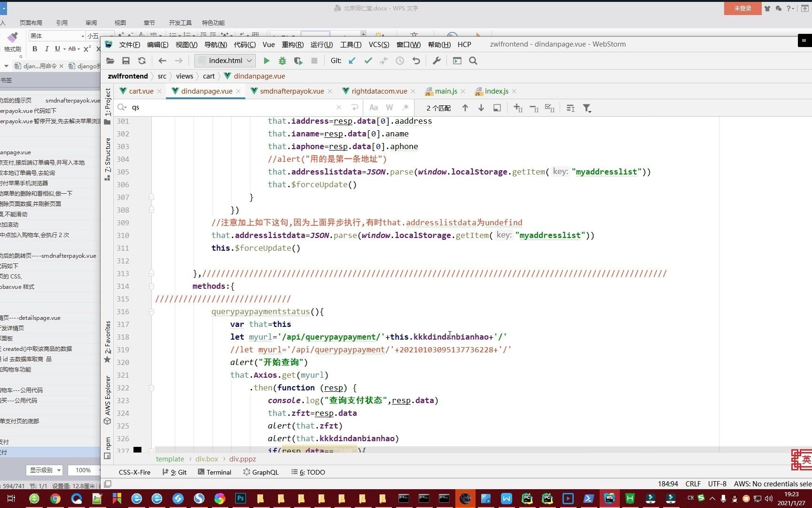Close the dindanpage.vue tab
This screenshot has width=812, height=508.
[x=238, y=91]
